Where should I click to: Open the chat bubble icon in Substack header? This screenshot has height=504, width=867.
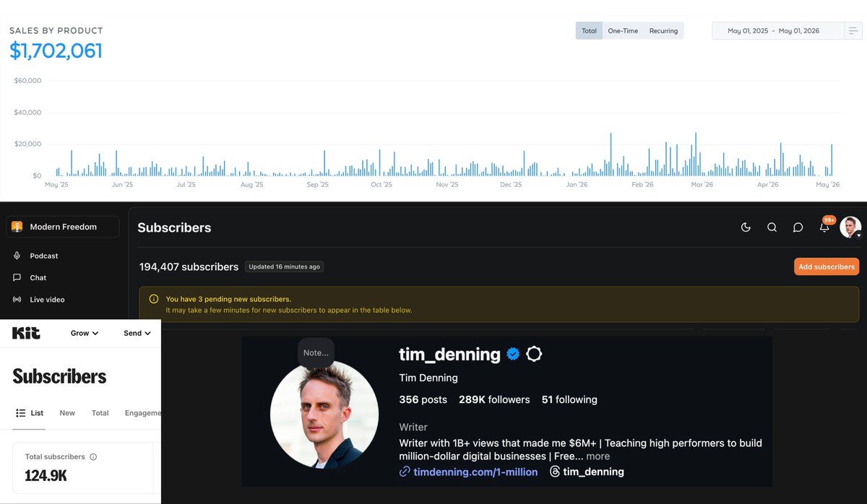[798, 227]
